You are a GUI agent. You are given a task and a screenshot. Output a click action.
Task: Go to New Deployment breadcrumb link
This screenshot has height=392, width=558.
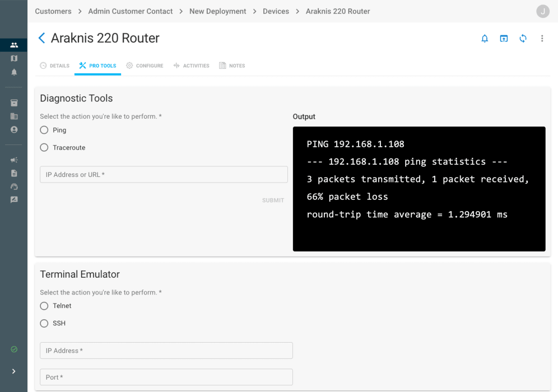pyautogui.click(x=217, y=11)
